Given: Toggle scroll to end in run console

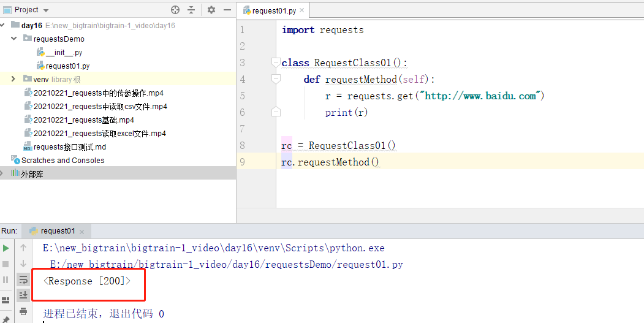Looking at the screenshot, I should click(x=23, y=295).
